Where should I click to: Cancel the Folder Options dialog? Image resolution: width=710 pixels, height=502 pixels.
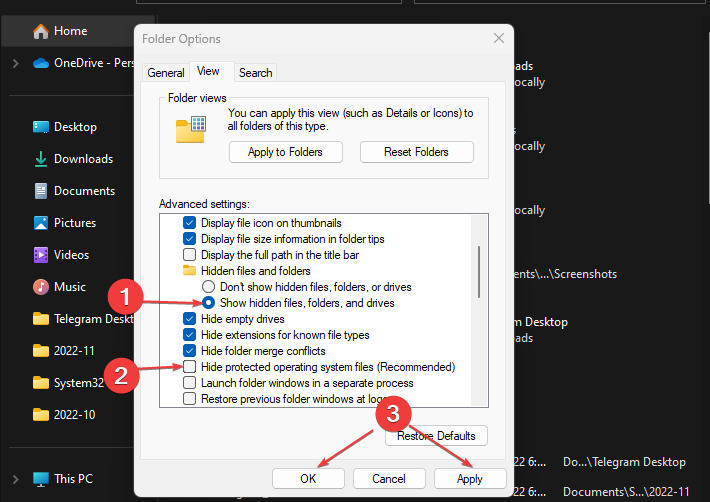[x=389, y=478]
